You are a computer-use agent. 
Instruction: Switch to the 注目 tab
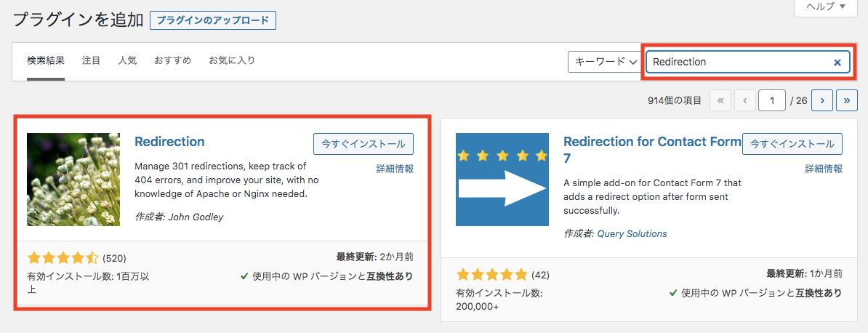[92, 61]
